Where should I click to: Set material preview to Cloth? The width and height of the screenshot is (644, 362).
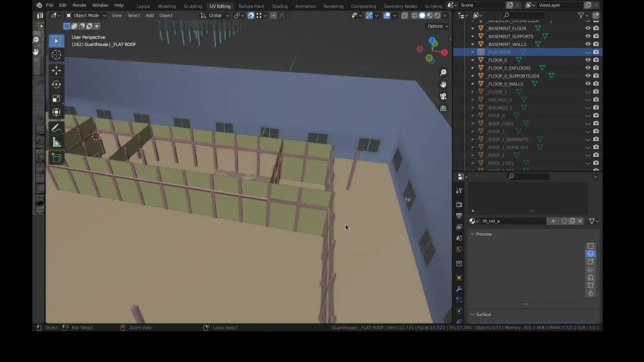pos(591,285)
